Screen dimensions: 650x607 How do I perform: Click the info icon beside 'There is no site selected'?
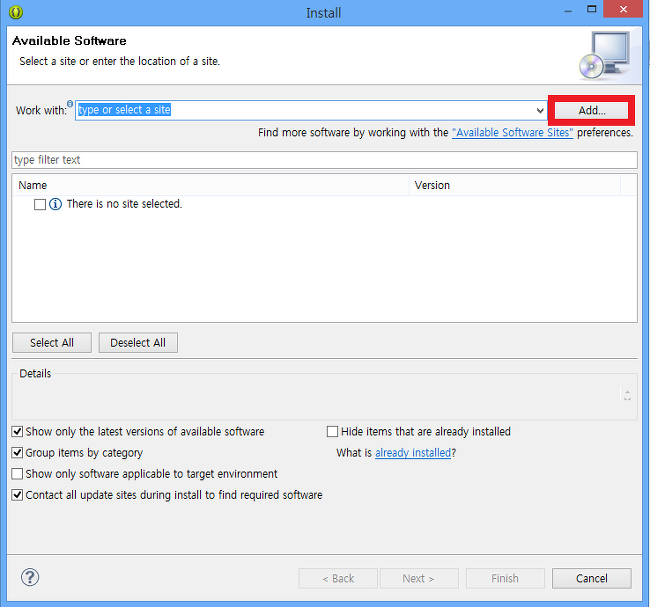pyautogui.click(x=56, y=204)
